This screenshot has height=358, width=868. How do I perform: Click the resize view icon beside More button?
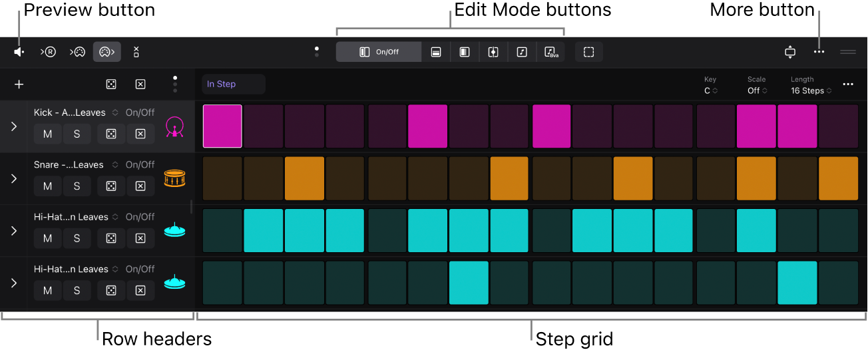tap(790, 52)
